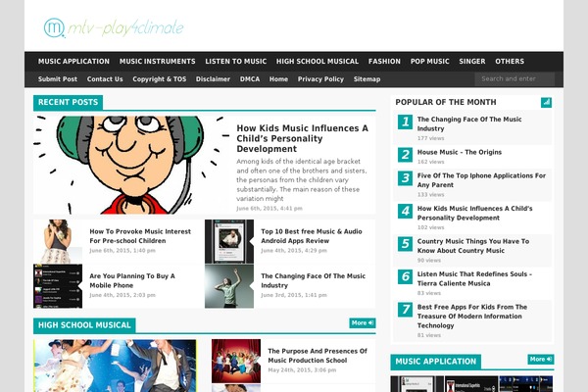Click More button in Music Application sidebar
The width and height of the screenshot is (588, 392).
point(541,359)
